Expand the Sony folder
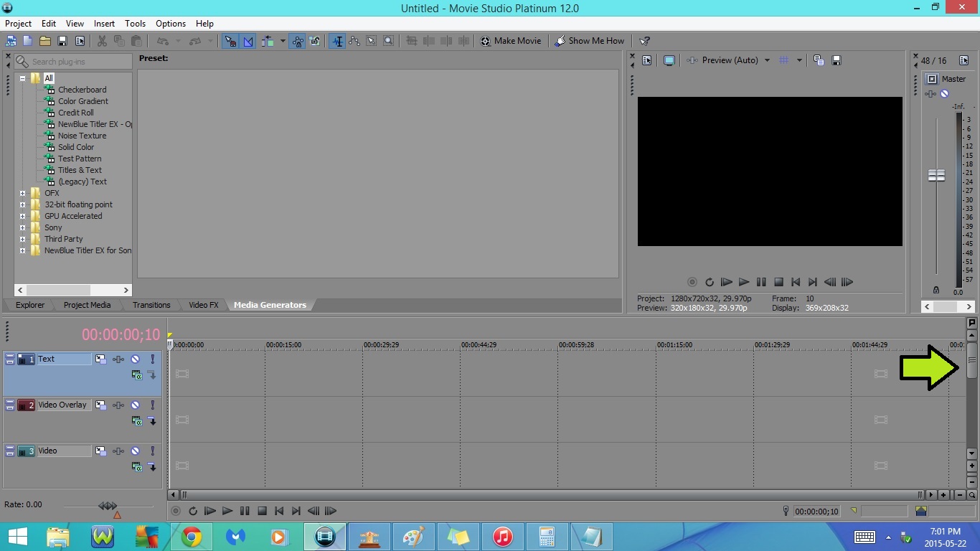The image size is (980, 551). point(22,227)
